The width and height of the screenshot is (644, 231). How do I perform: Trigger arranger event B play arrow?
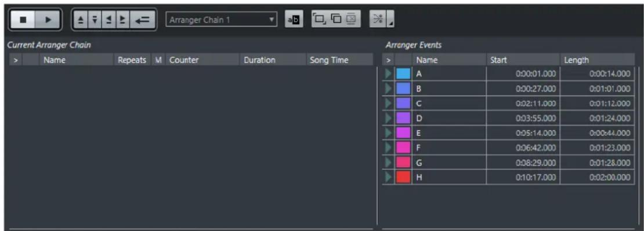388,89
